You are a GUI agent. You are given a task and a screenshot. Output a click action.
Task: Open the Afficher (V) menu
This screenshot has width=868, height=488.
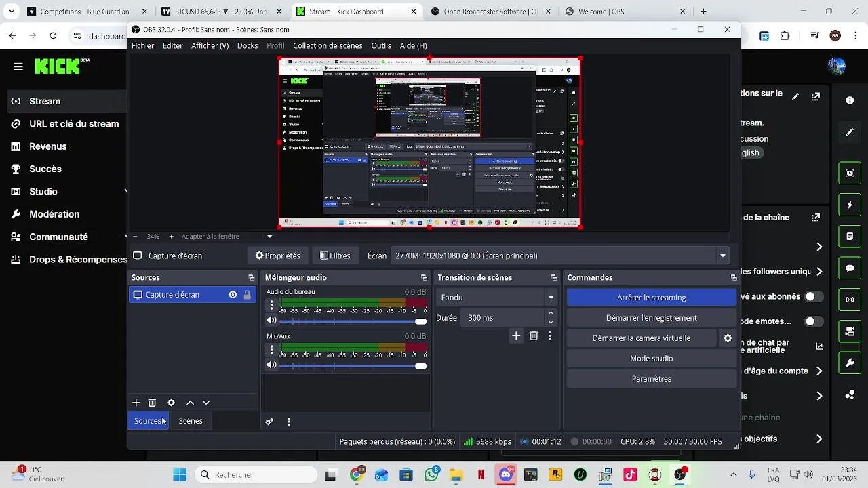point(210,45)
